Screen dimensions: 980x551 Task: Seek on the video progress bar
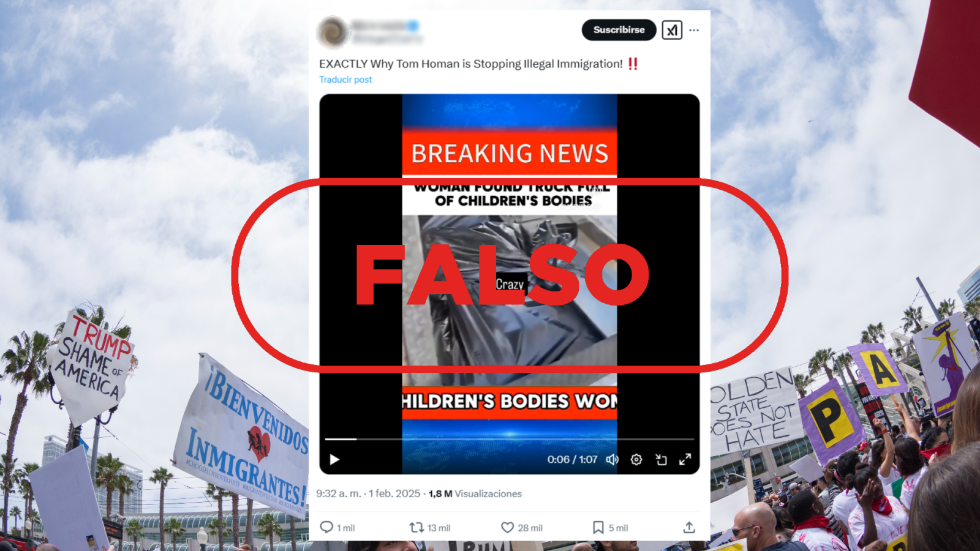[x=509, y=439]
